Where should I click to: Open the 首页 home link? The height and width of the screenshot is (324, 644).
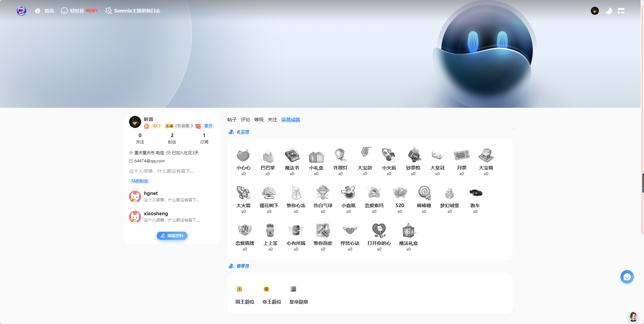pos(44,11)
